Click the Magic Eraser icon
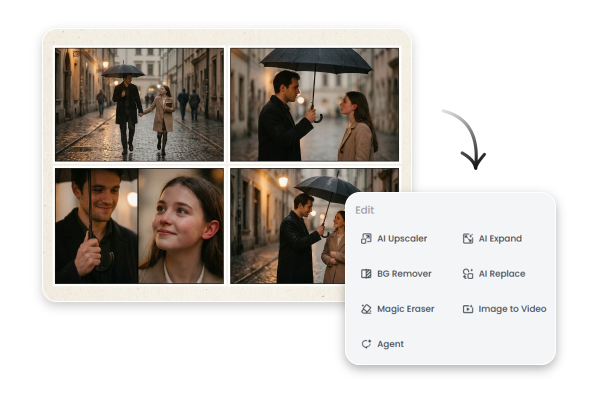 point(366,309)
